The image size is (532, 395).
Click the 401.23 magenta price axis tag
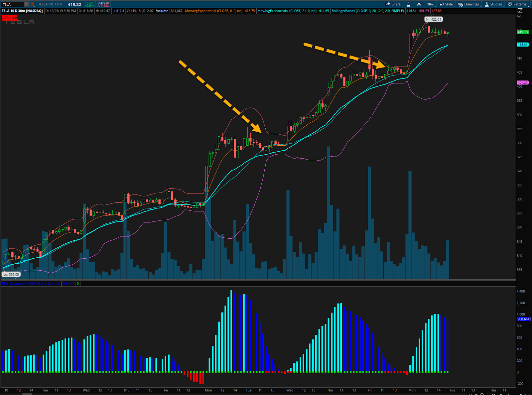click(523, 82)
